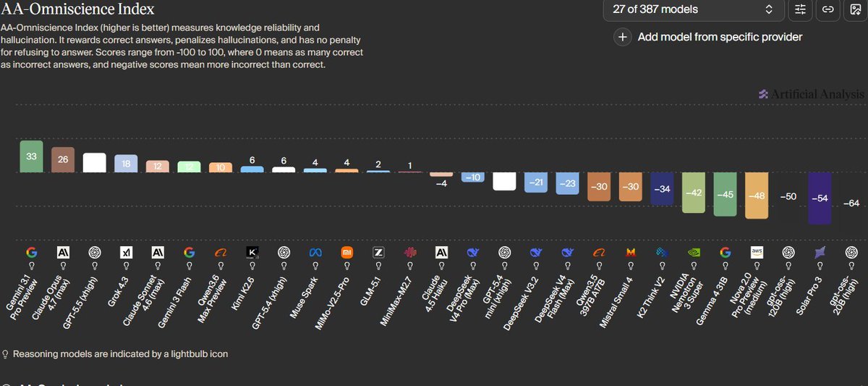Click the K2 Think V2 logo
This screenshot has width=868, height=386.
point(662,253)
